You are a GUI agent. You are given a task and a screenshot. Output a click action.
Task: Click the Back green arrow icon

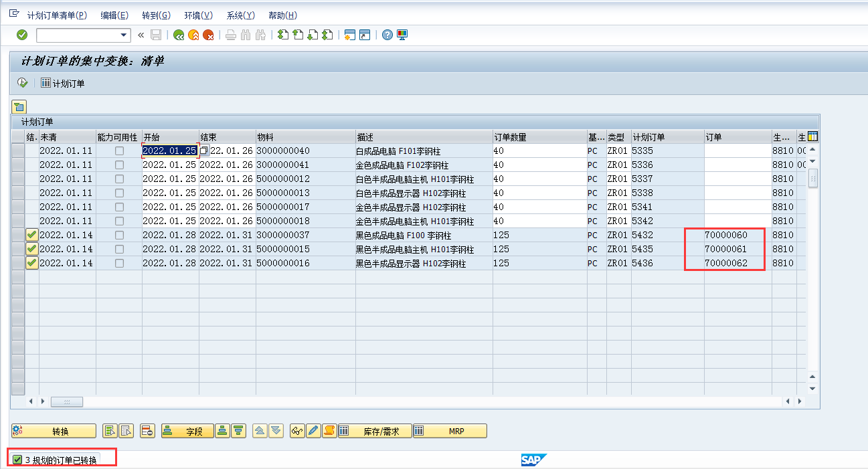pos(179,33)
